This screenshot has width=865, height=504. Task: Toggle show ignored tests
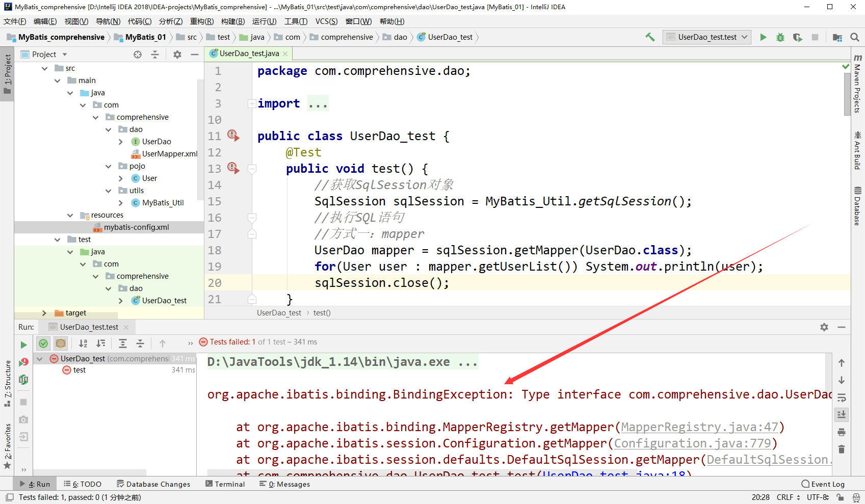click(x=61, y=343)
